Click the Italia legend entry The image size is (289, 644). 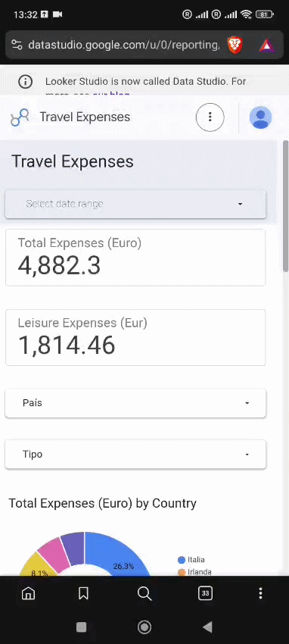pyautogui.click(x=191, y=559)
